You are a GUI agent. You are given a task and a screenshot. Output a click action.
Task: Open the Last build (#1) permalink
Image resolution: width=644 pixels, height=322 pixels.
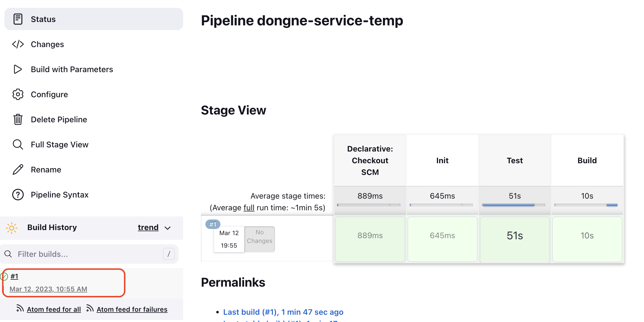[283, 312]
